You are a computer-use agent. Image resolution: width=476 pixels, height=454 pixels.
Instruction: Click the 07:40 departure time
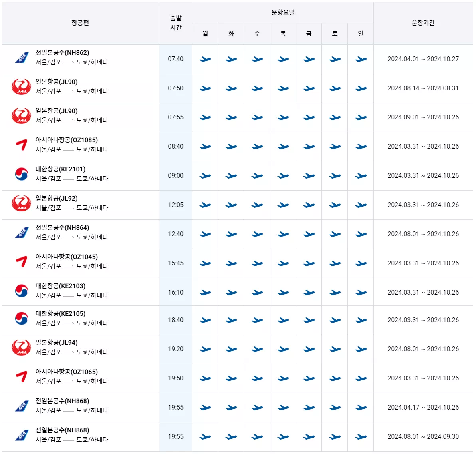tap(176, 59)
